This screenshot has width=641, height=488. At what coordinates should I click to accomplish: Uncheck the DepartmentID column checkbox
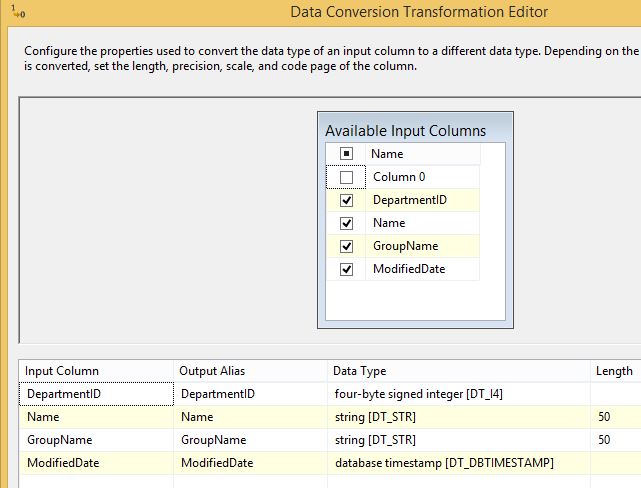tap(347, 200)
